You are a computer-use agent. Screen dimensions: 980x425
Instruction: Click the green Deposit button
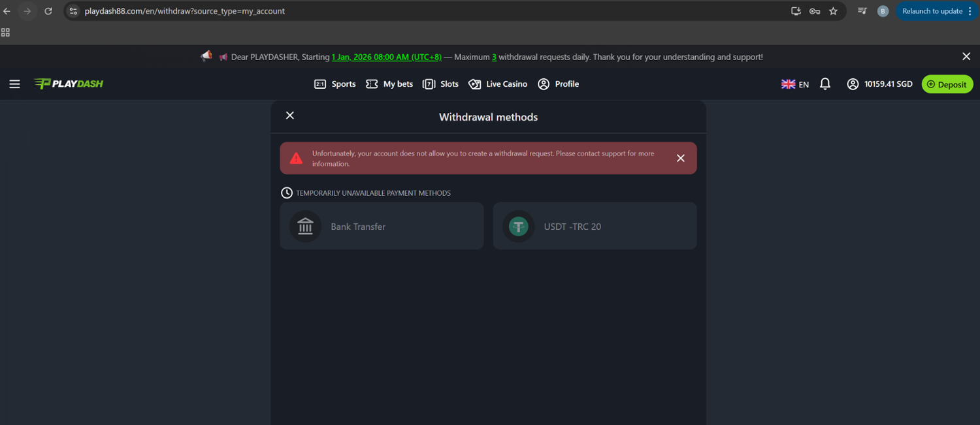pyautogui.click(x=947, y=84)
